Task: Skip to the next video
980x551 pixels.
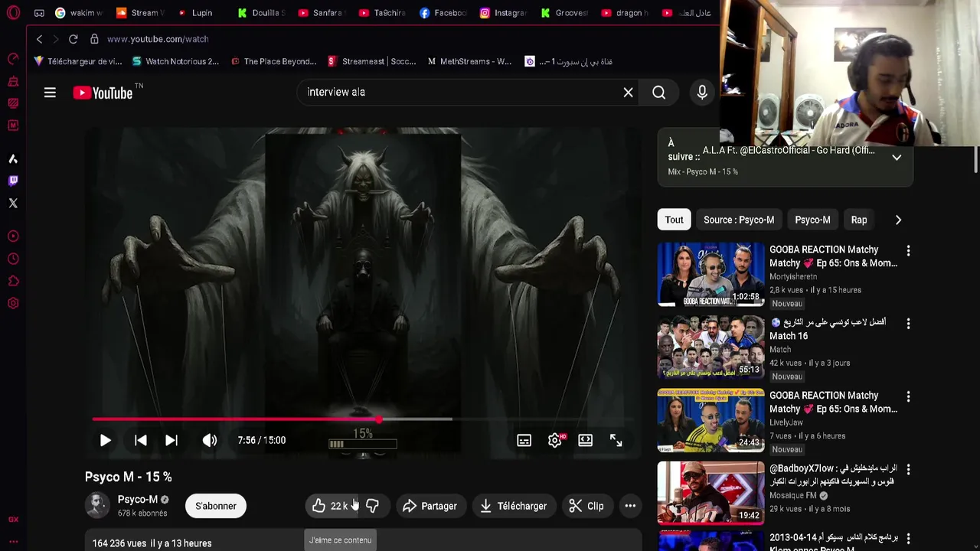Action: [171, 440]
